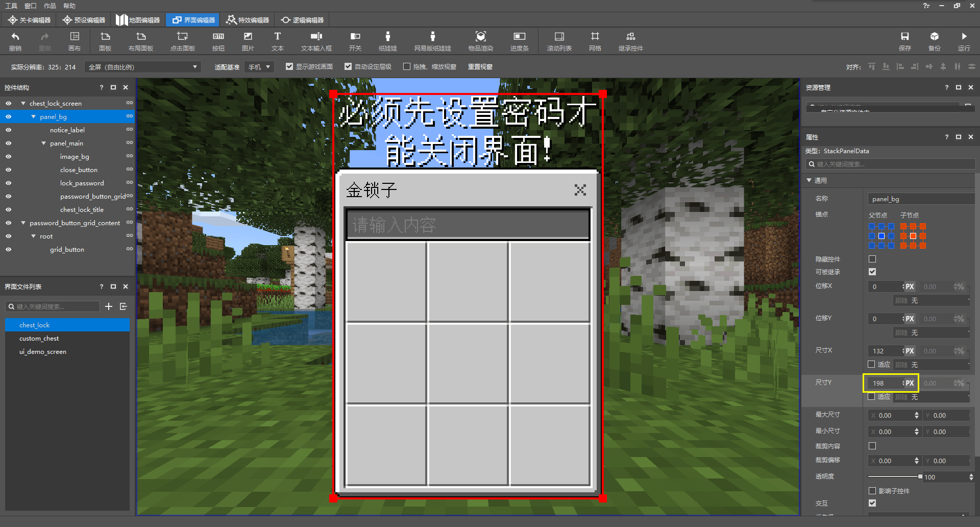This screenshot has height=527, width=980.
Task: Insert a Text (文本) control
Action: [278, 41]
